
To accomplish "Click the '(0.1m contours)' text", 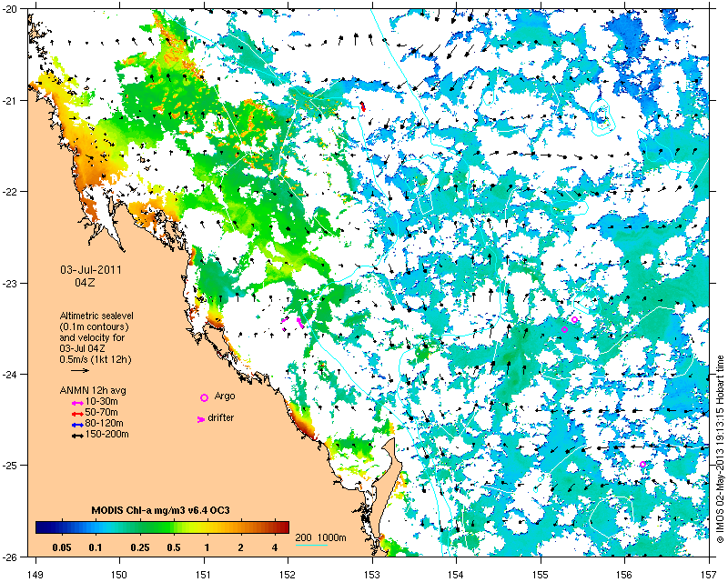I will coord(95,326).
